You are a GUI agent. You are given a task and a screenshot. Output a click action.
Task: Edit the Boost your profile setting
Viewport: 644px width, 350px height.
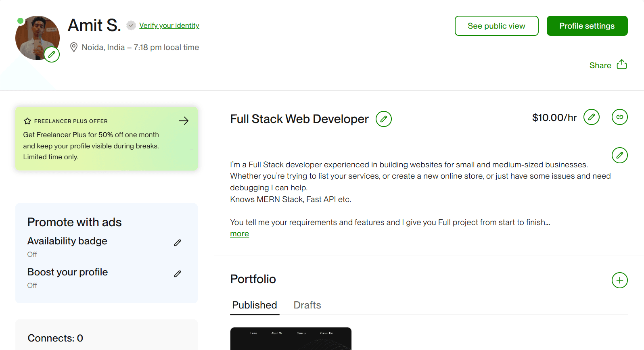178,274
